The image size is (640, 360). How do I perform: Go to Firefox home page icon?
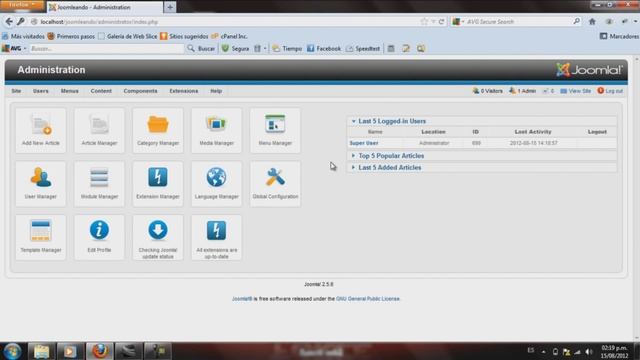click(592, 22)
